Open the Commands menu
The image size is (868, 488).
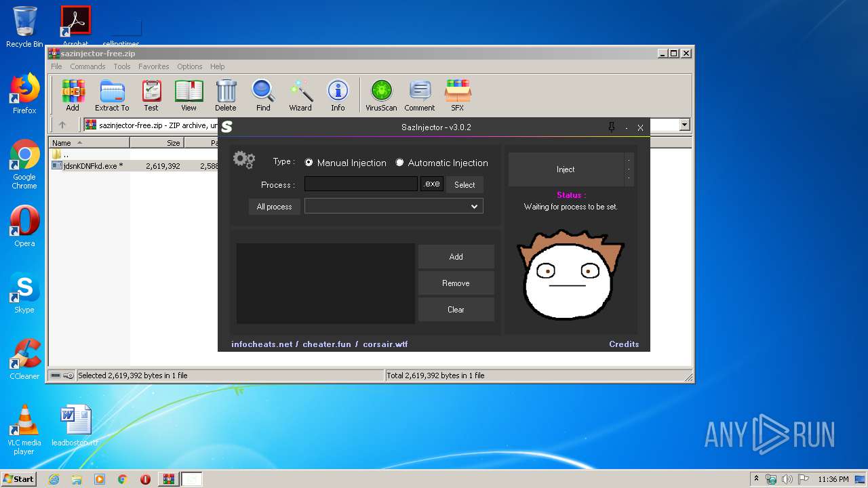(87, 66)
